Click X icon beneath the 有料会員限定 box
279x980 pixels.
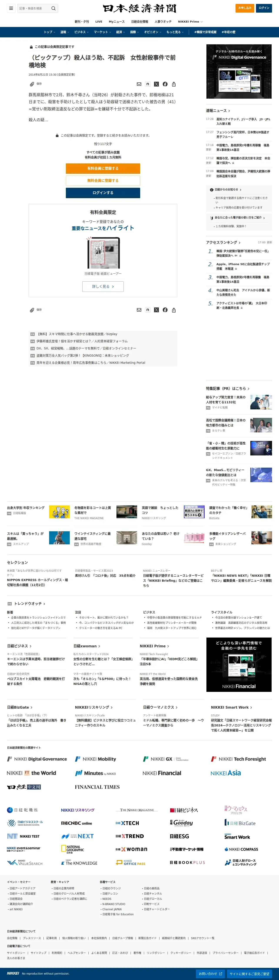pos(156,310)
